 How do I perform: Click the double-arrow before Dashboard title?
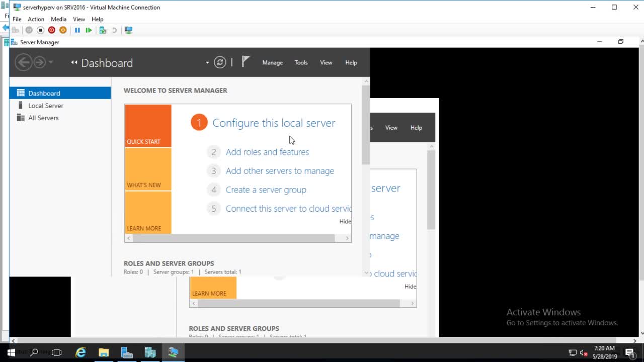(74, 62)
